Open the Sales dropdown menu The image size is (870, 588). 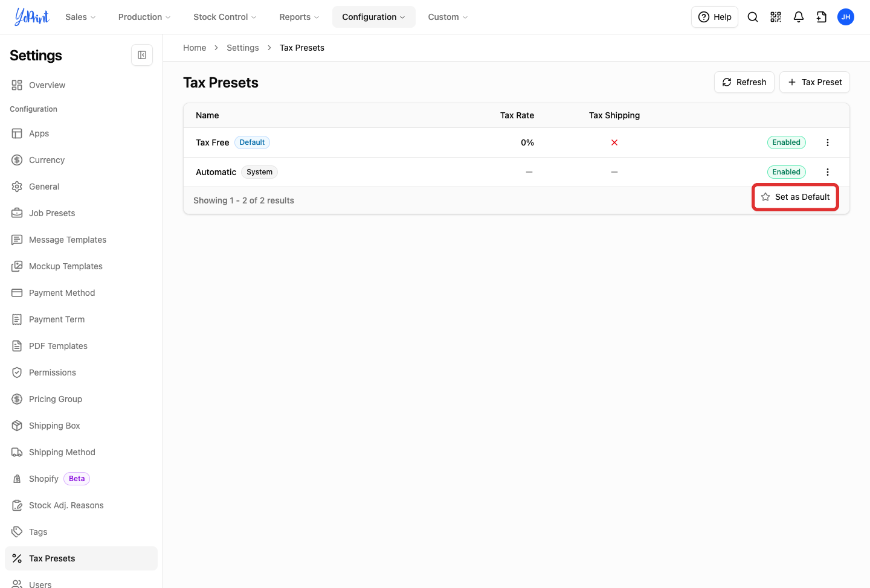(x=80, y=17)
